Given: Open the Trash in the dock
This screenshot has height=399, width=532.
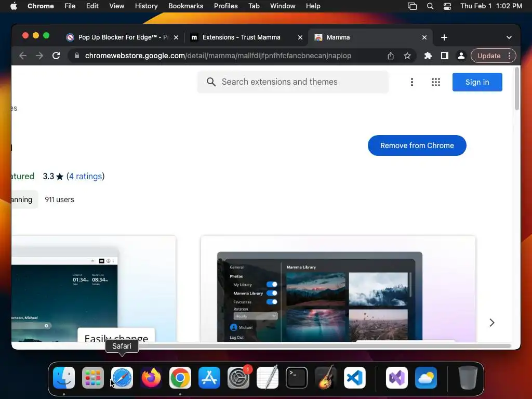Looking at the screenshot, I should [x=468, y=378].
